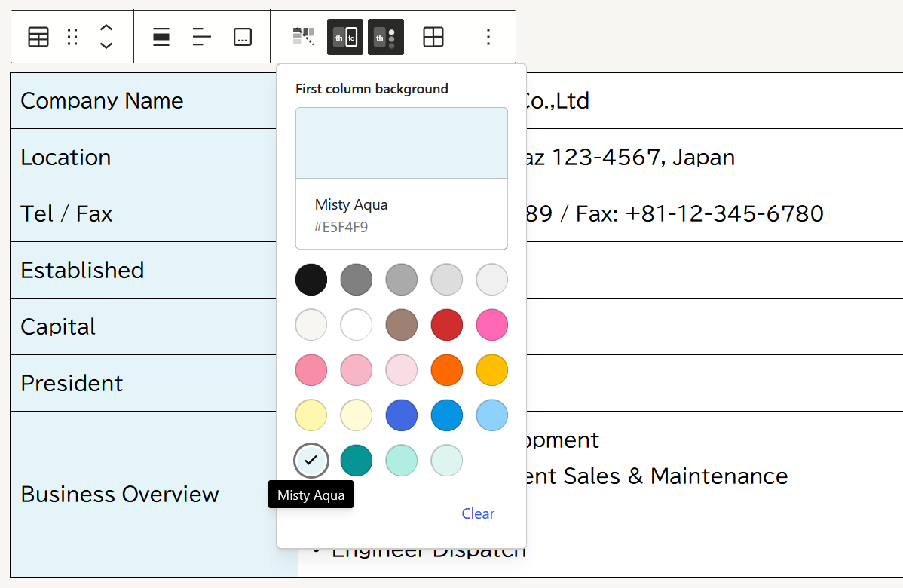Open the custom color preview for Misty Aqua
This screenshot has width=903, height=588.
tap(402, 143)
